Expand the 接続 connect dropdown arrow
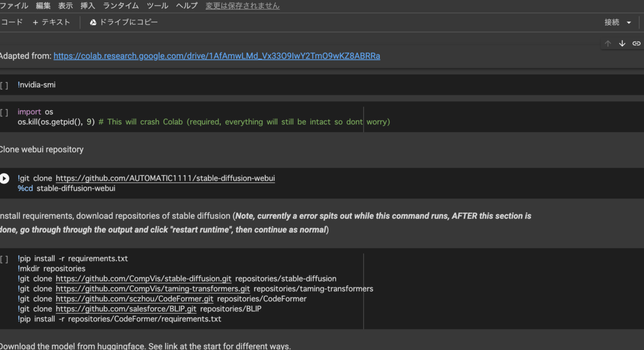The width and height of the screenshot is (644, 350). click(629, 23)
